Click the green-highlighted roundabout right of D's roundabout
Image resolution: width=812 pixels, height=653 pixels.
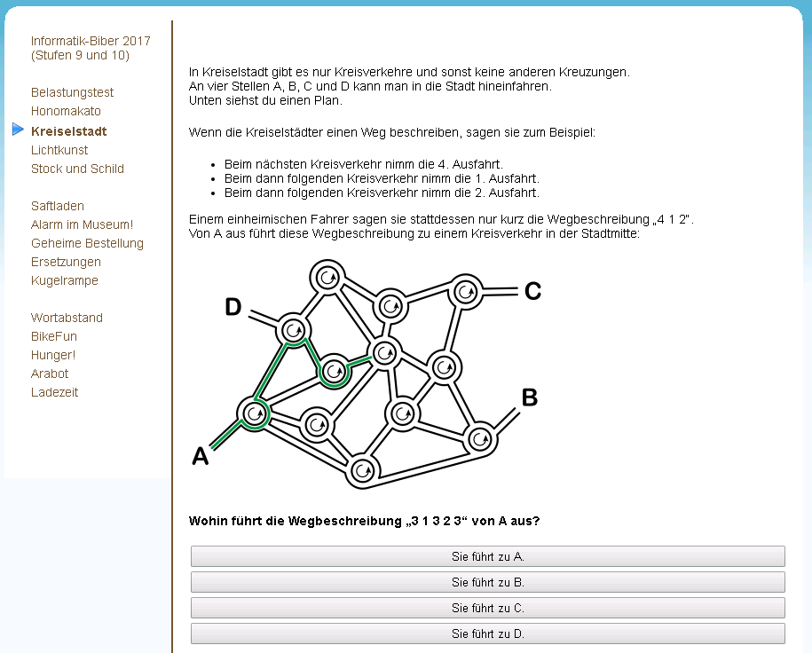tap(334, 371)
